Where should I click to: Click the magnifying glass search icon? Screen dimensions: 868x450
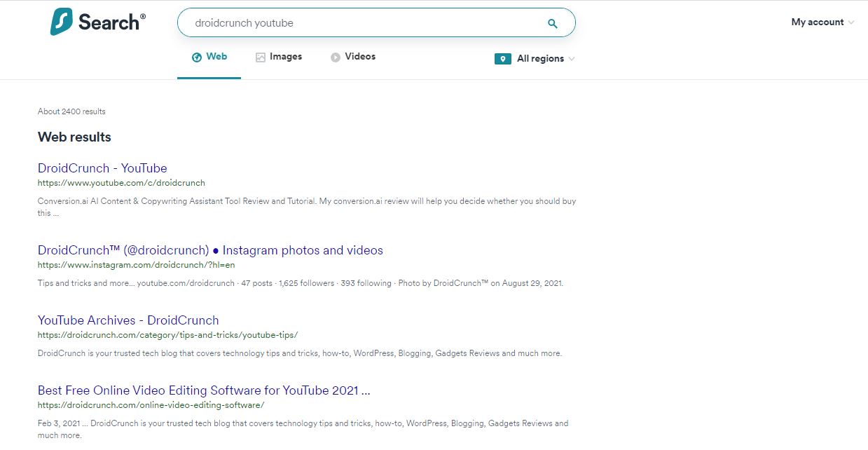click(553, 23)
